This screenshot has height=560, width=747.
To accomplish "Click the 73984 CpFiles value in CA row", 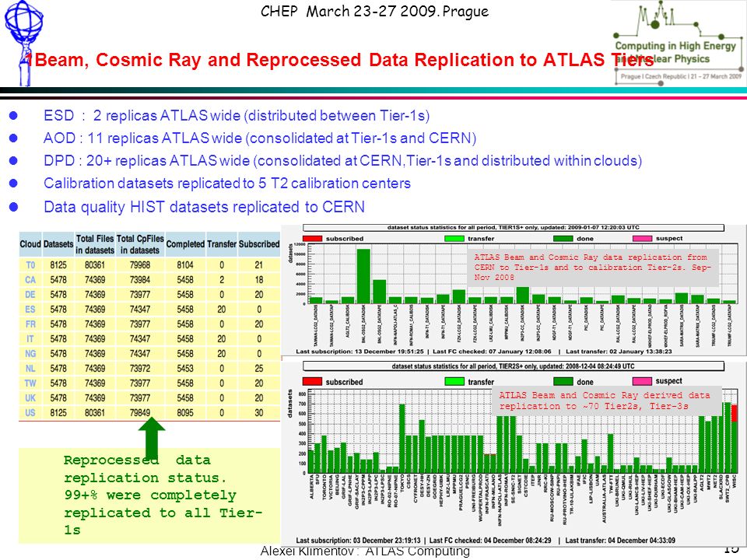I will coord(140,280).
